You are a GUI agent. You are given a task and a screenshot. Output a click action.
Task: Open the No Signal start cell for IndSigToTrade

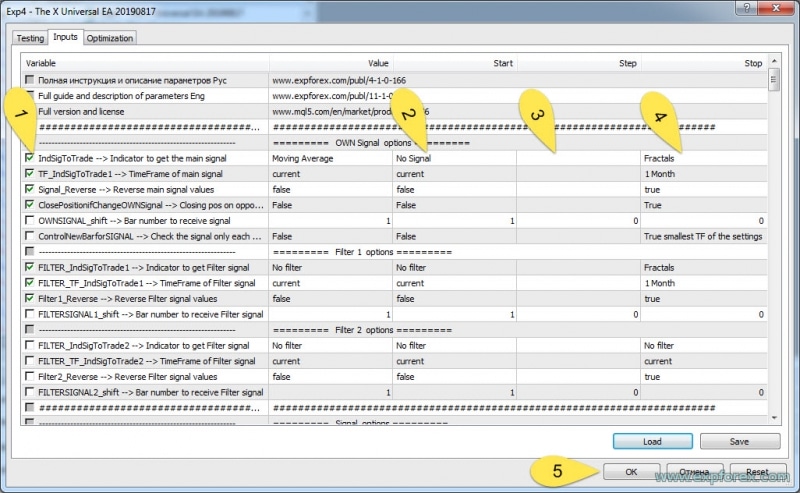click(x=454, y=158)
